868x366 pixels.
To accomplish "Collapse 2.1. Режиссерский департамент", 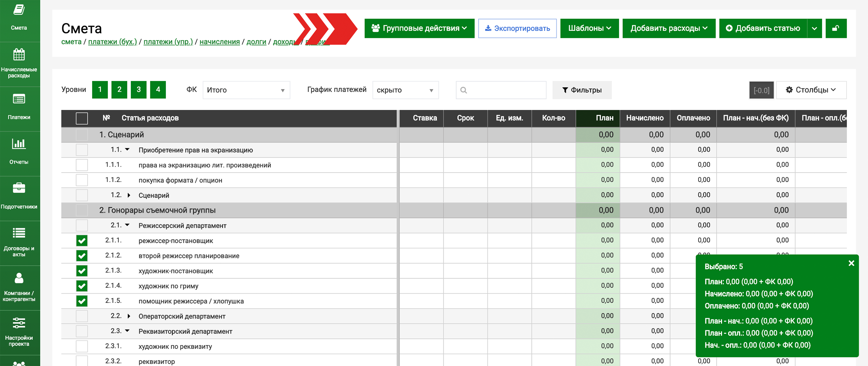I will point(127,225).
